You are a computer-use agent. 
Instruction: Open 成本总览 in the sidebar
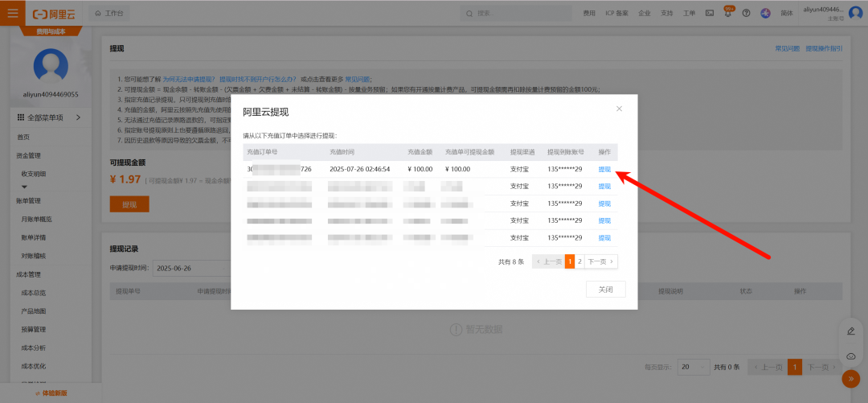click(34, 293)
